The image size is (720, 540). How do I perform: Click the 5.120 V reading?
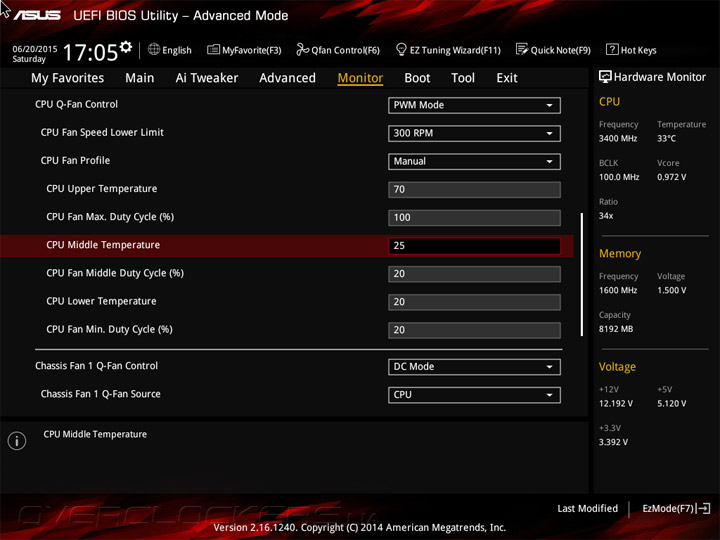[671, 403]
